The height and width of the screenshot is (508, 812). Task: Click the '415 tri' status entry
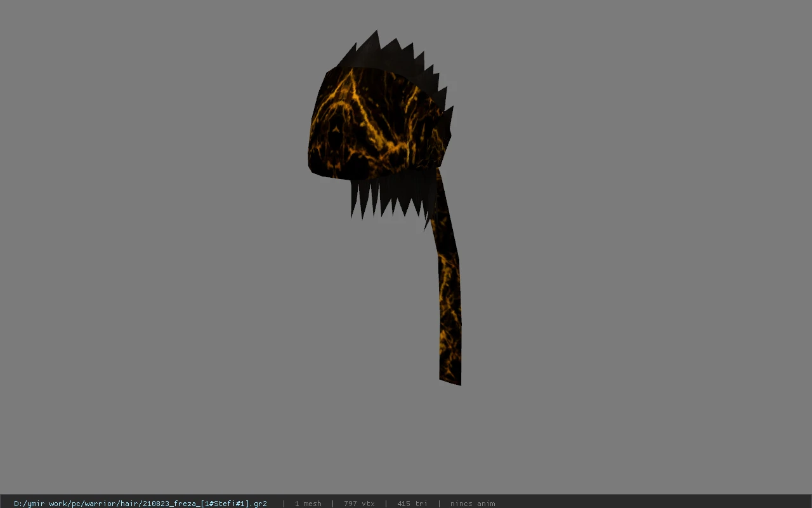412,504
